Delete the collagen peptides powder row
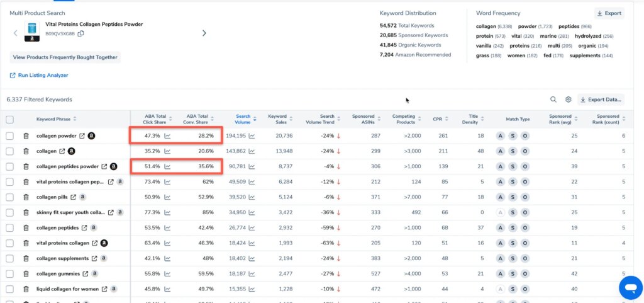The width and height of the screenshot is (644, 303). click(x=26, y=166)
